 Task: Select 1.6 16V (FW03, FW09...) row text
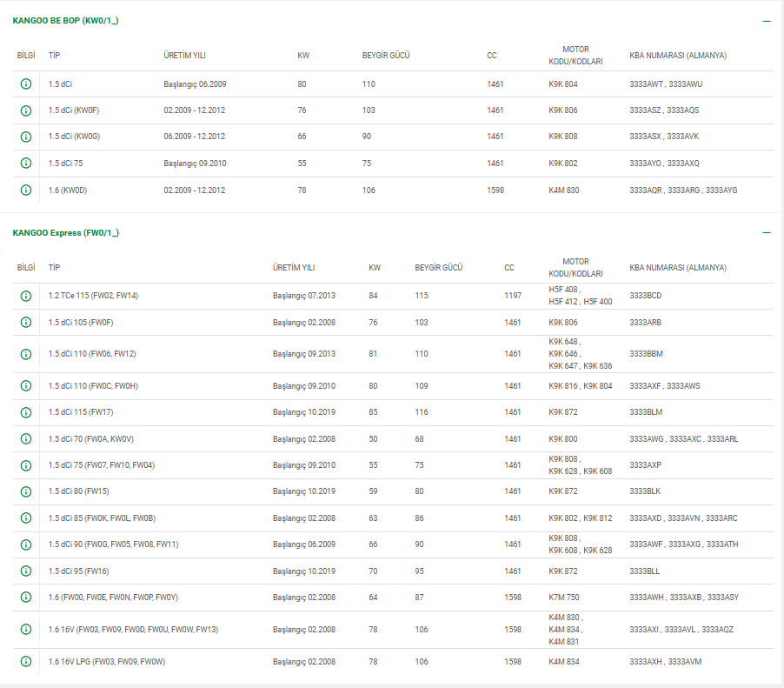pyautogui.click(x=133, y=630)
